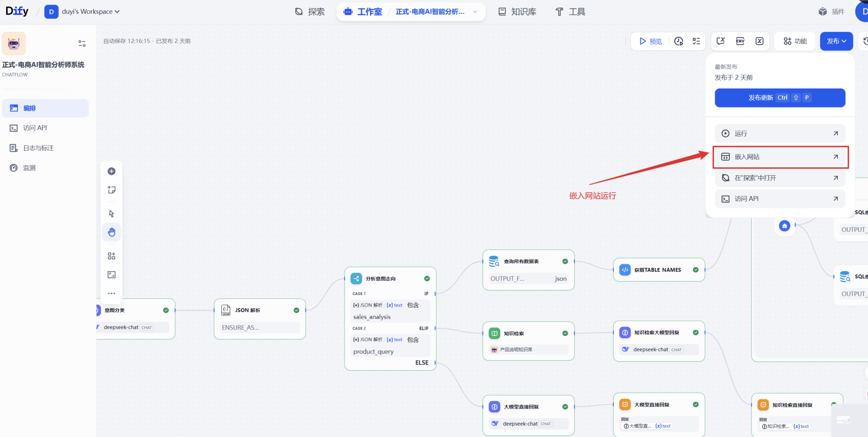Screen dimensions: 868x437
Task: Toggle the zoom fit view icon
Action: click(112, 275)
